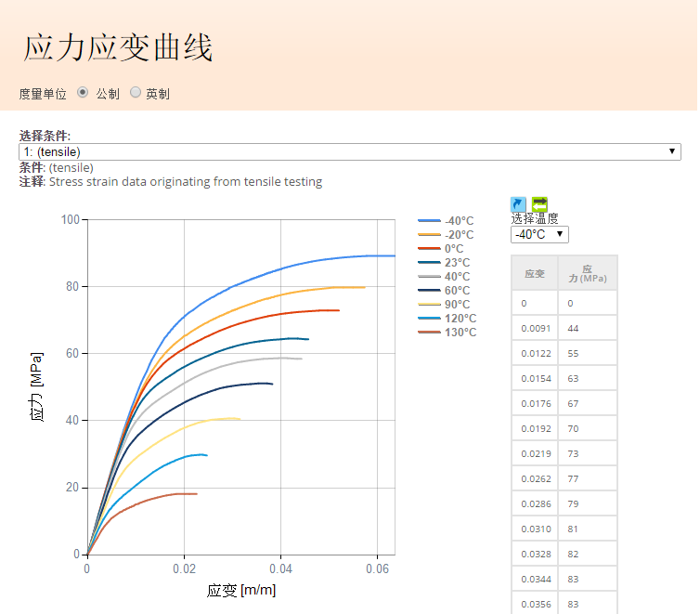Click the table cell with strain 0.0091

(x=535, y=328)
